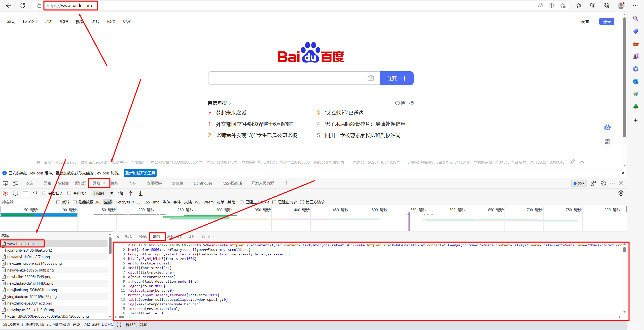Image resolution: width=644 pixels, height=330 pixels.
Task: Check the 第三方请求 checkbox
Action: [x=302, y=202]
